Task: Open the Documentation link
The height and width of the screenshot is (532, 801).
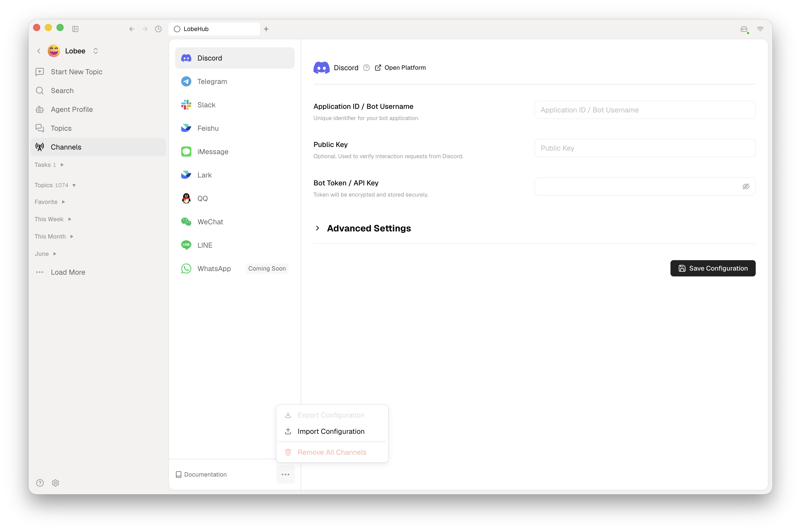Action: click(x=201, y=474)
